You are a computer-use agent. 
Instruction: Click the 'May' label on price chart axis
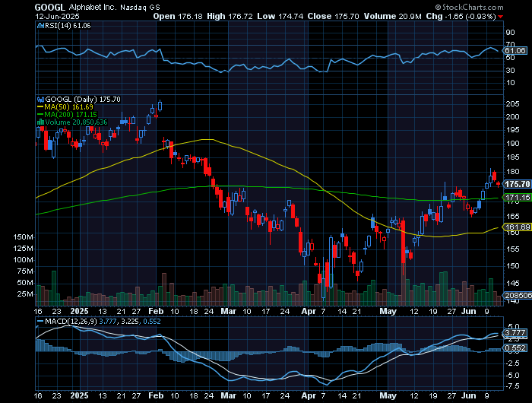[x=388, y=311]
